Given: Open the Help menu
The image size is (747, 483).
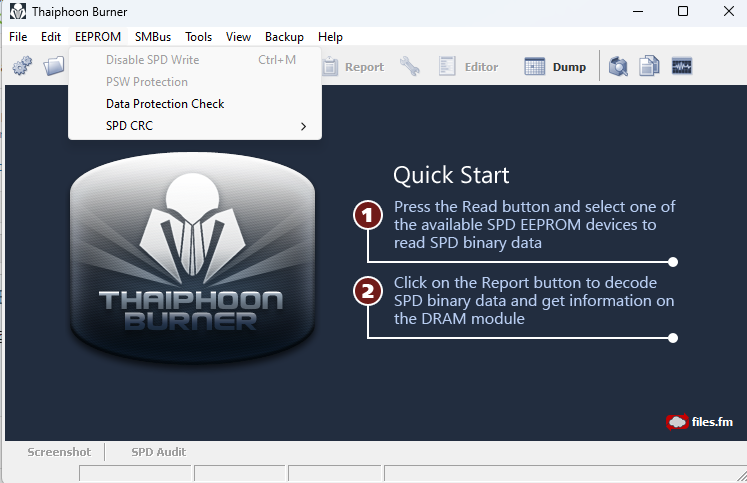Looking at the screenshot, I should click(330, 37).
